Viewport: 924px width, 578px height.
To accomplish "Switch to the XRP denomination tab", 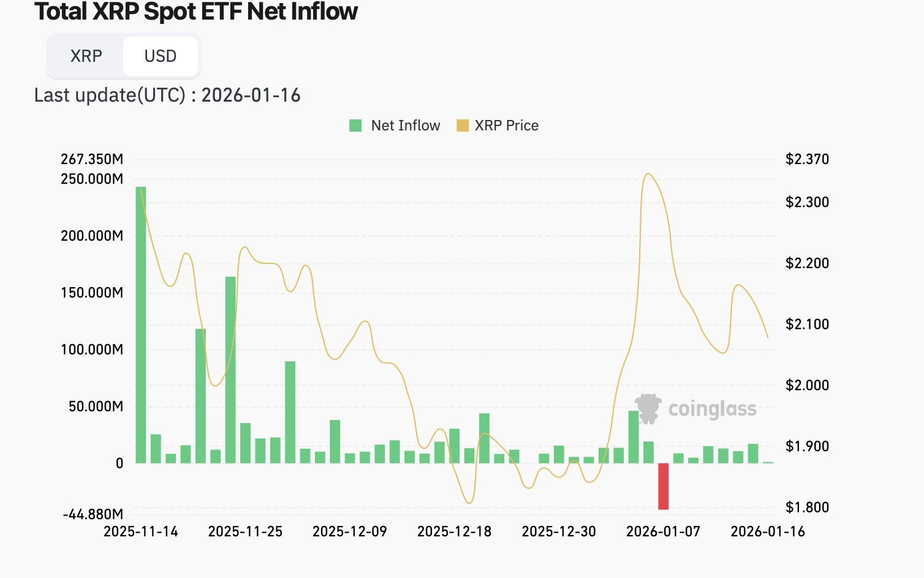I will coord(86,56).
